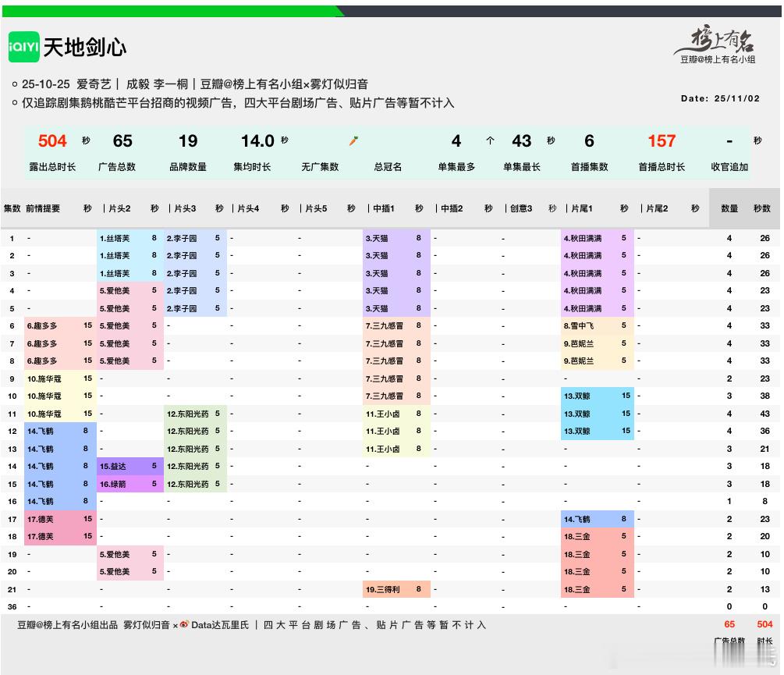
Task: Click the 43 seconds total for episode 11
Action: 764,414
